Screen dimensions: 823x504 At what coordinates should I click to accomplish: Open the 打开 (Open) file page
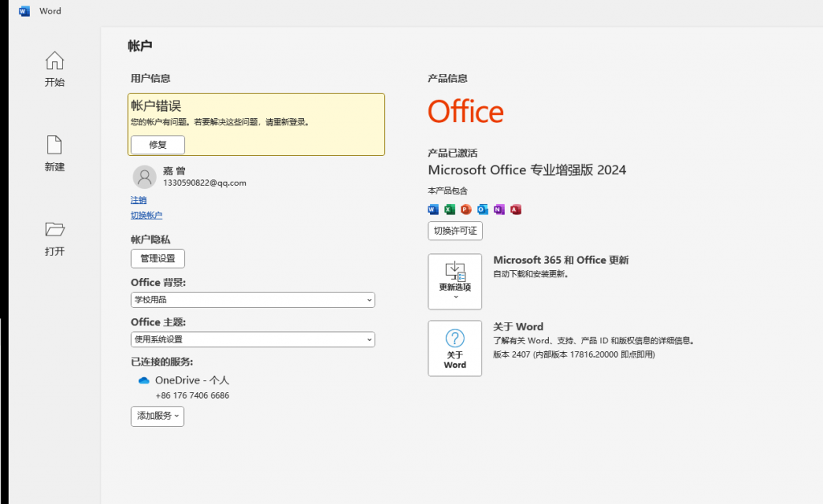pyautogui.click(x=54, y=239)
